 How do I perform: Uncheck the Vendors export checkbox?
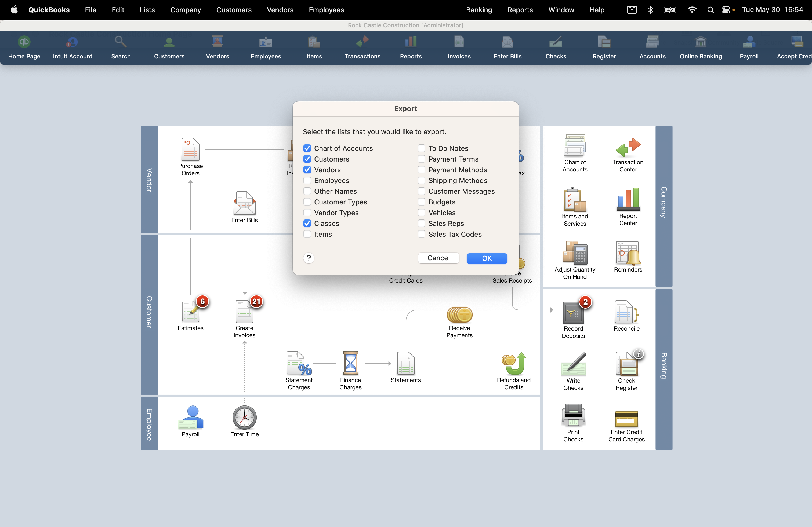307,170
